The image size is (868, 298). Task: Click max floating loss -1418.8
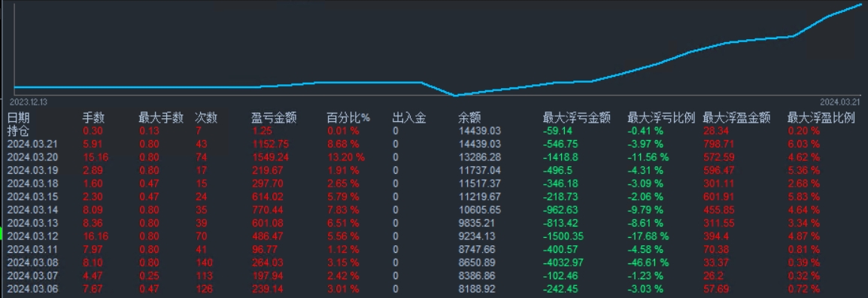[561, 157]
